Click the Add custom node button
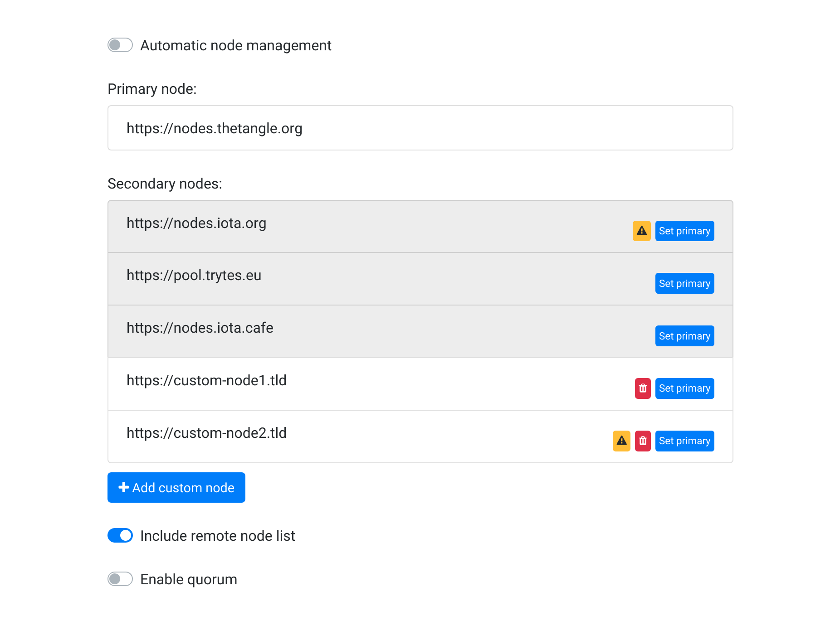Image resolution: width=840 pixels, height=621 pixels. point(176,487)
